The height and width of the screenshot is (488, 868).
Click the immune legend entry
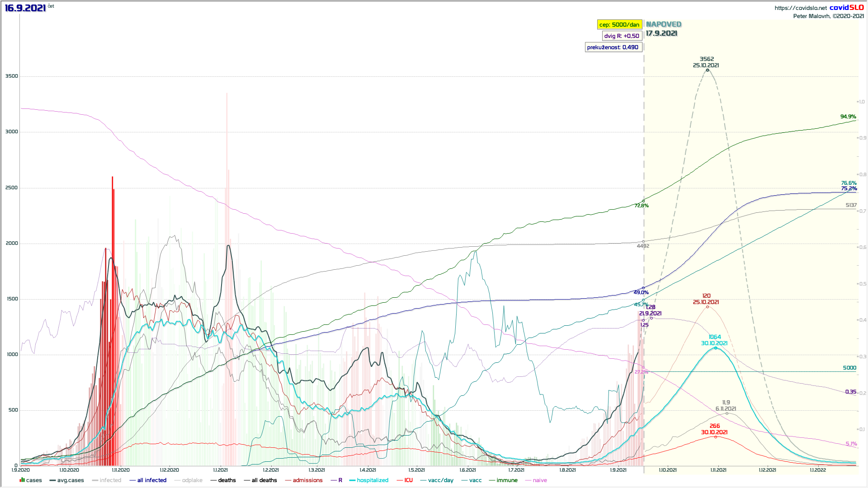click(x=507, y=480)
